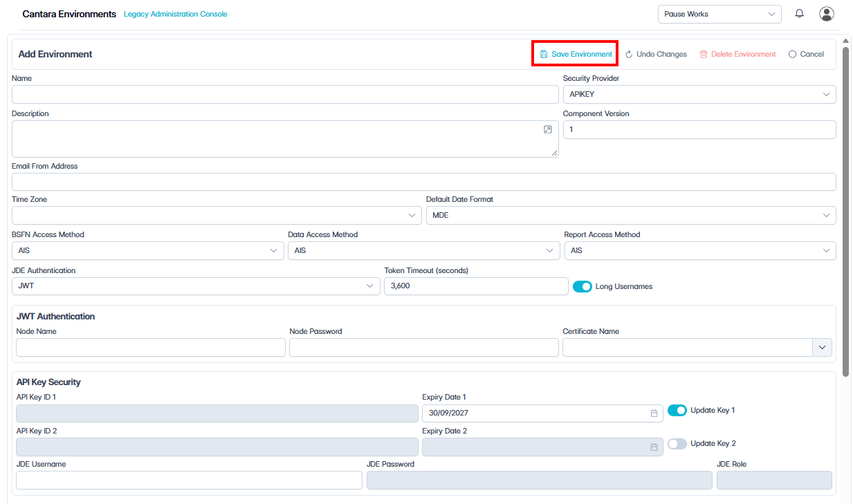Viewport: 853px width, 504px height.
Task: Open the calendar picker for Expiry Date 1
Action: tap(654, 413)
